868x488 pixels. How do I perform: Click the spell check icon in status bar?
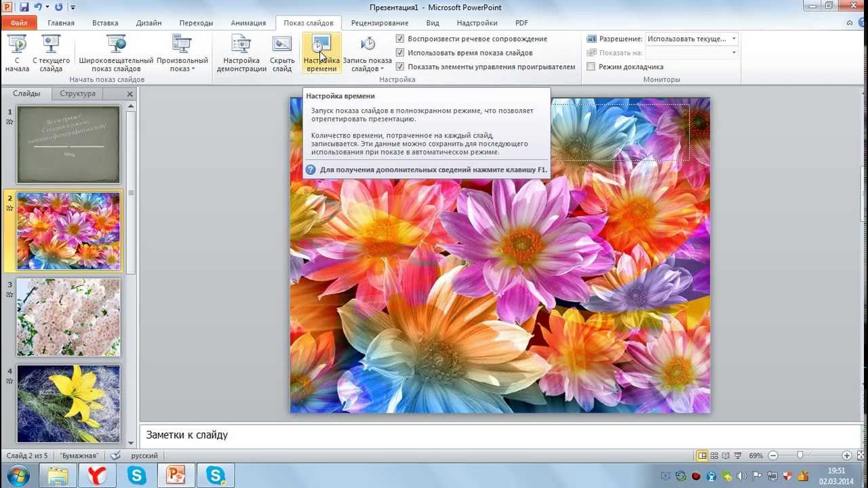tap(115, 455)
